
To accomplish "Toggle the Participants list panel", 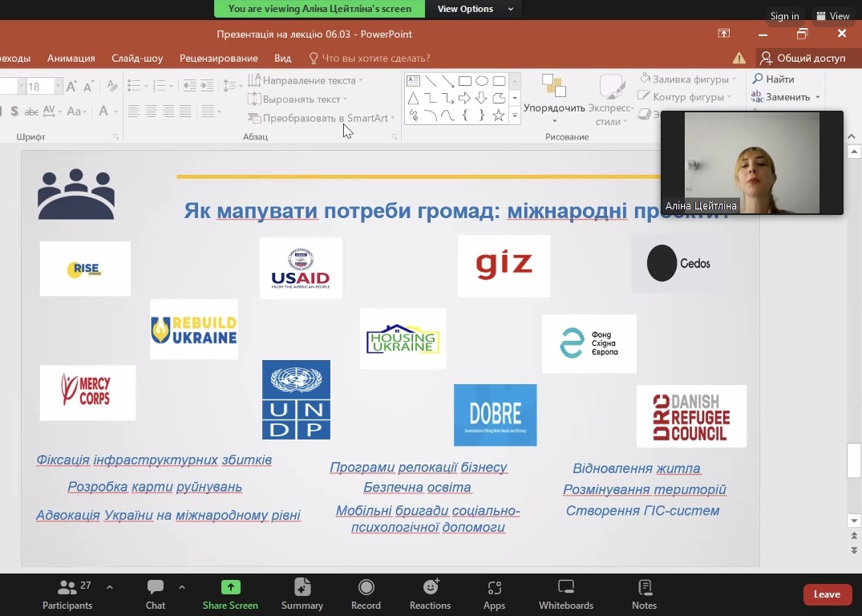I will [x=67, y=594].
